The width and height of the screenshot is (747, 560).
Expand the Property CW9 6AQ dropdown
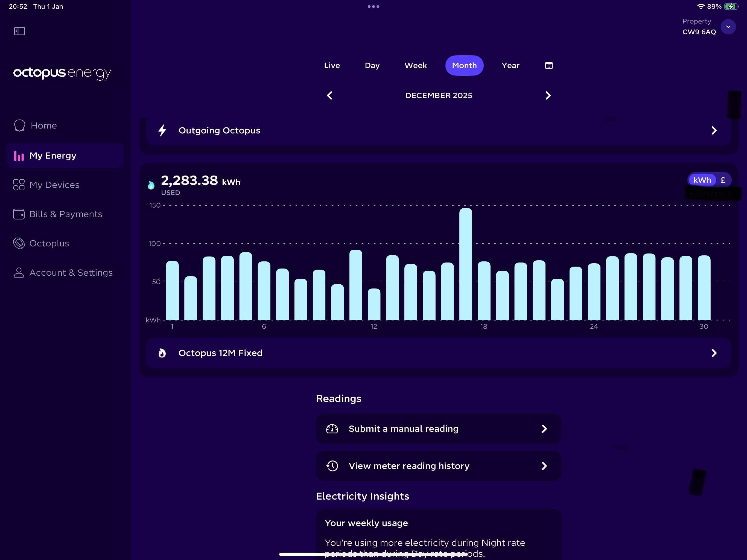pos(728,27)
